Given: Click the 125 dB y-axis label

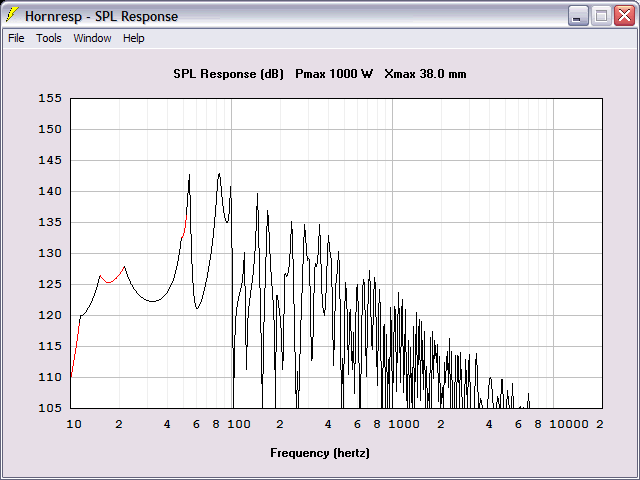Looking at the screenshot, I should click(x=50, y=284).
